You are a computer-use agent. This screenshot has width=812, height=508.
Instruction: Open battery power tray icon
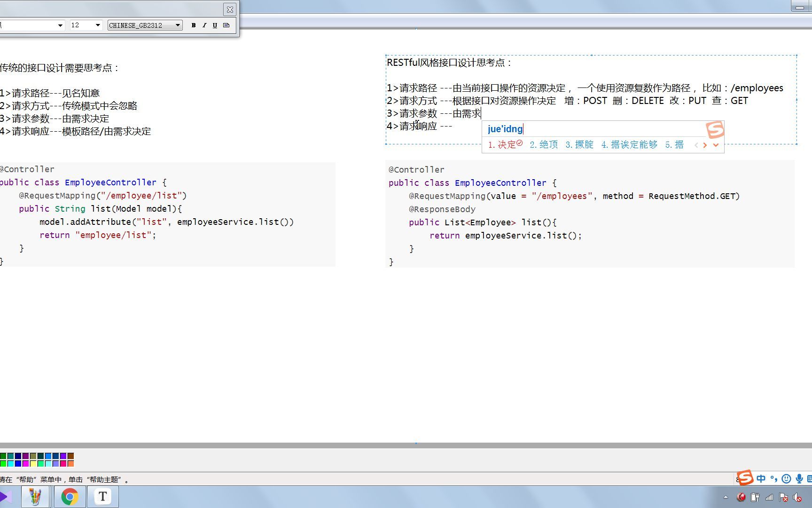click(x=755, y=497)
